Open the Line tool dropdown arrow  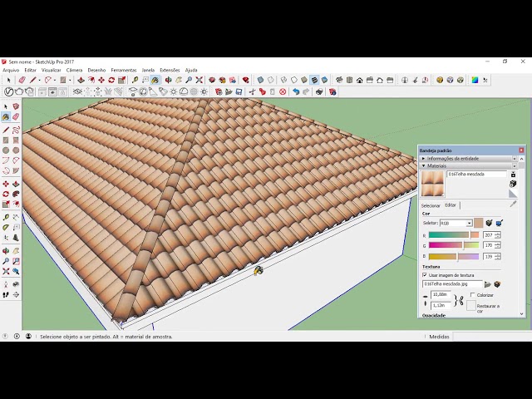click(x=40, y=80)
